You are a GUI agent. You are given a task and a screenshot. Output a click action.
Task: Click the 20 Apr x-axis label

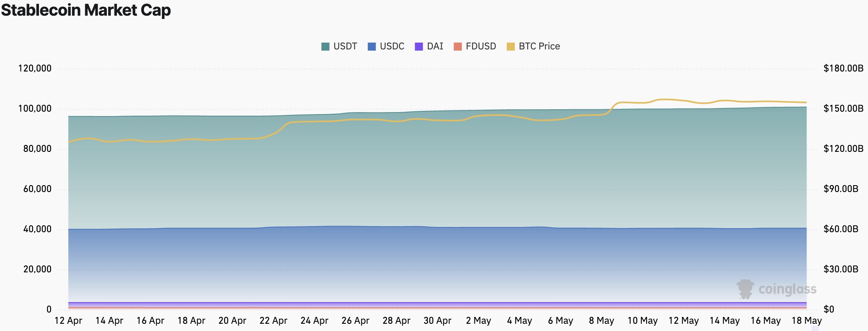(232, 321)
